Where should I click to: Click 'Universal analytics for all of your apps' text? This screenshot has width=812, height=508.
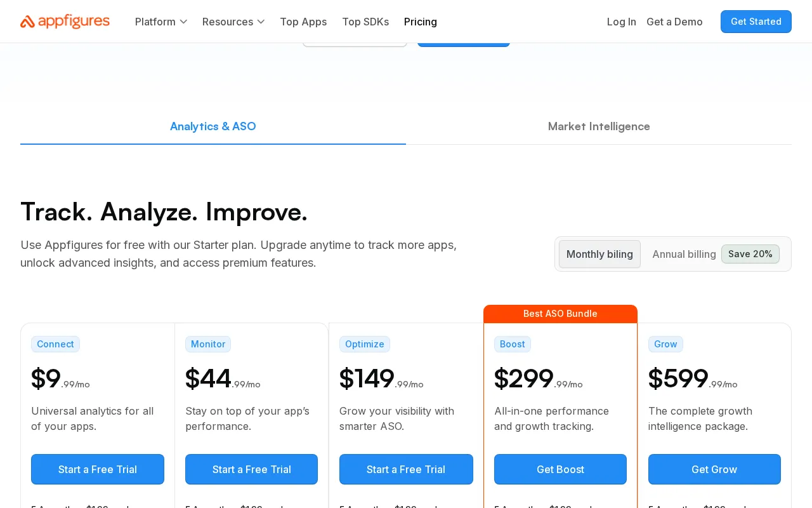tap(93, 418)
